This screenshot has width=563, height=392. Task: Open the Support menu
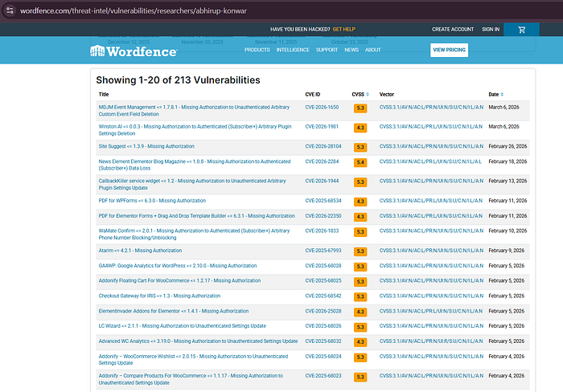[327, 50]
